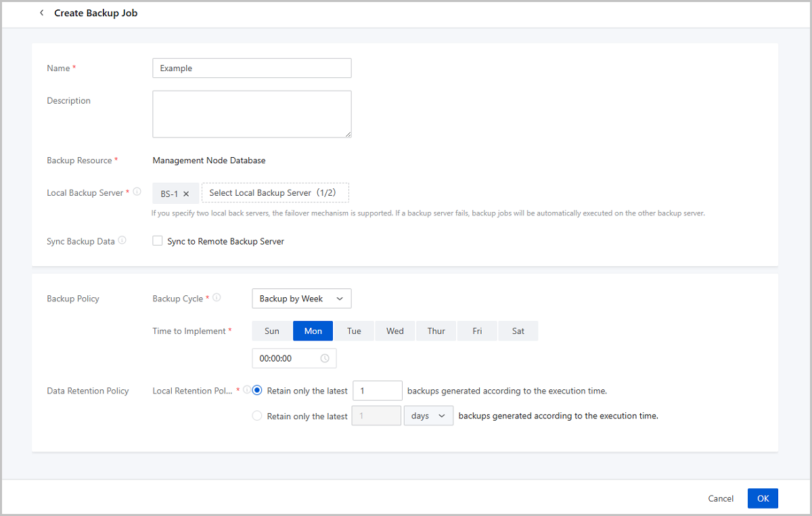Choose Fri in the Time to Implement row
The image size is (812, 516).
[477, 331]
